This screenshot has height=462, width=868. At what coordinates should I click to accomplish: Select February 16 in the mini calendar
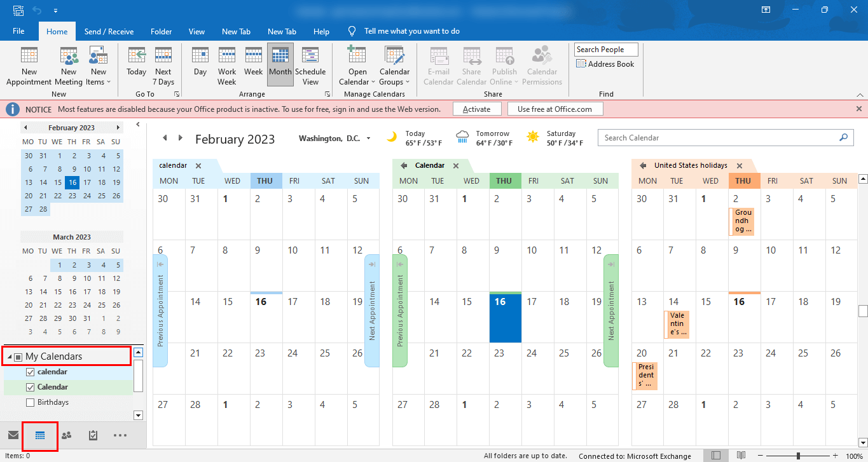coord(72,182)
